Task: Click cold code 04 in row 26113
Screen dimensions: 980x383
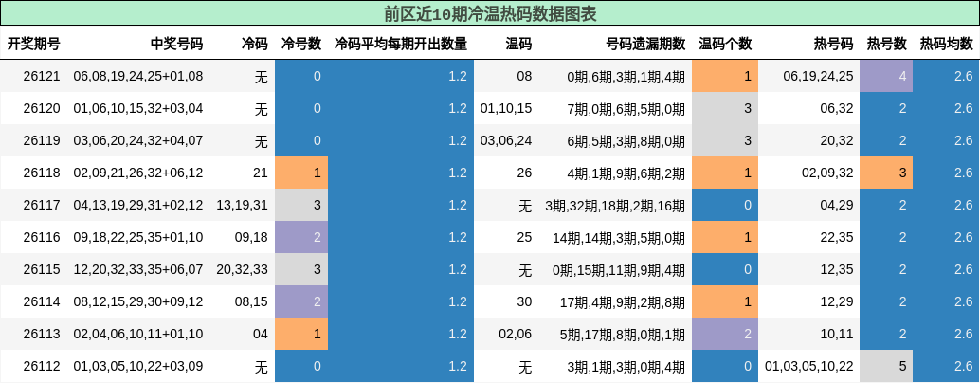Action: (x=260, y=334)
